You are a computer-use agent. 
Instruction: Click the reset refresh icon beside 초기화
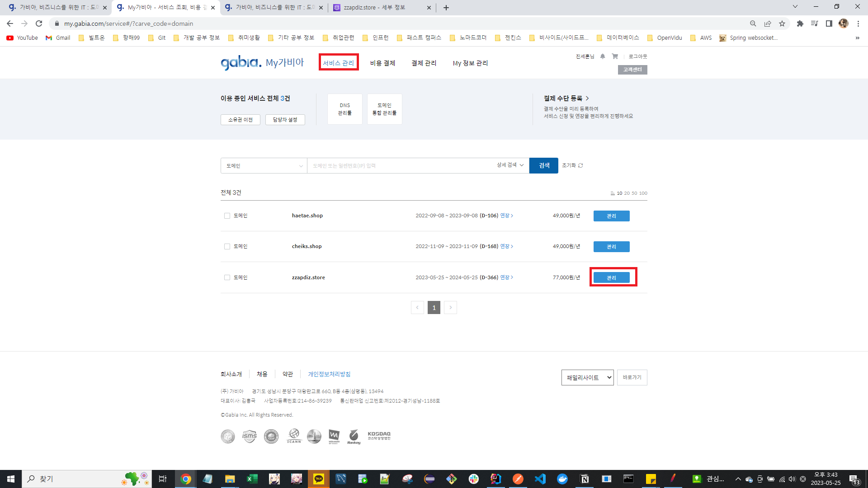(x=580, y=165)
